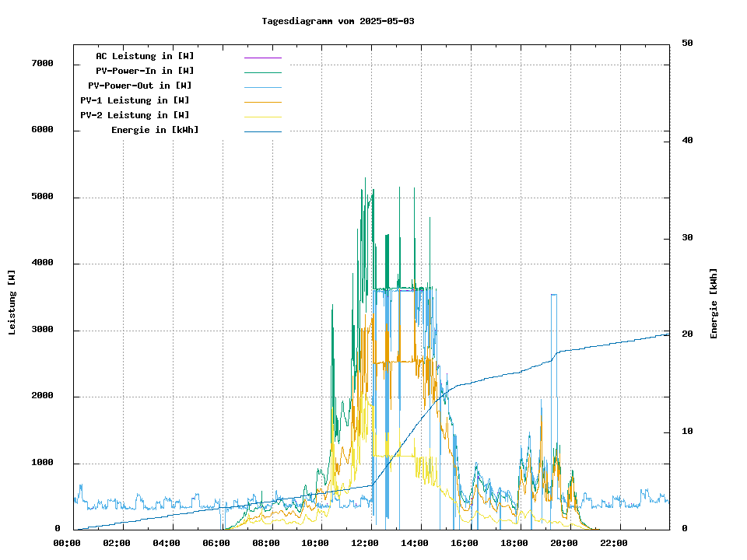Screen dimensions: 747x560
Task: Click the 00:00 time axis tick label
Action: coord(68,543)
